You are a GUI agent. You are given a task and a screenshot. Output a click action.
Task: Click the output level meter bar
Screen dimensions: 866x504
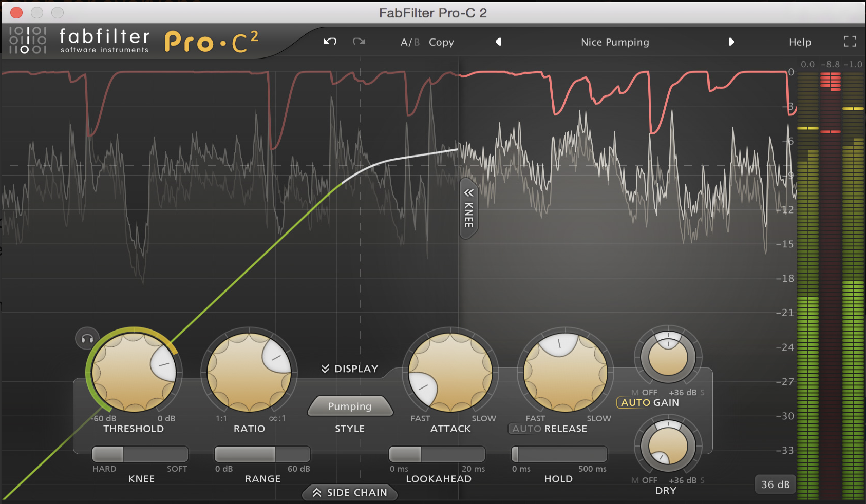pyautogui.click(x=853, y=285)
